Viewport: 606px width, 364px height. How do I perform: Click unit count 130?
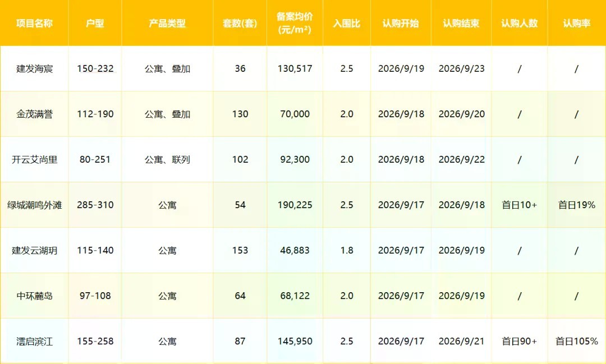tap(240, 114)
